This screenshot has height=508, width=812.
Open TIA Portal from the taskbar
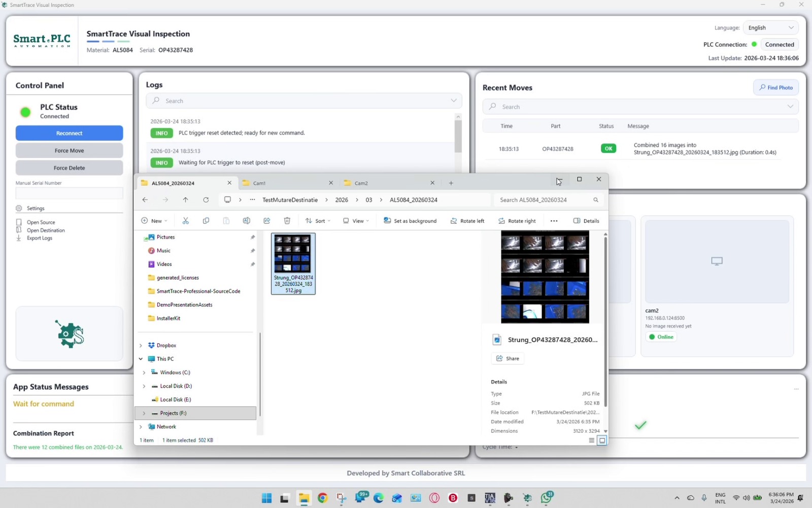pyautogui.click(x=490, y=498)
